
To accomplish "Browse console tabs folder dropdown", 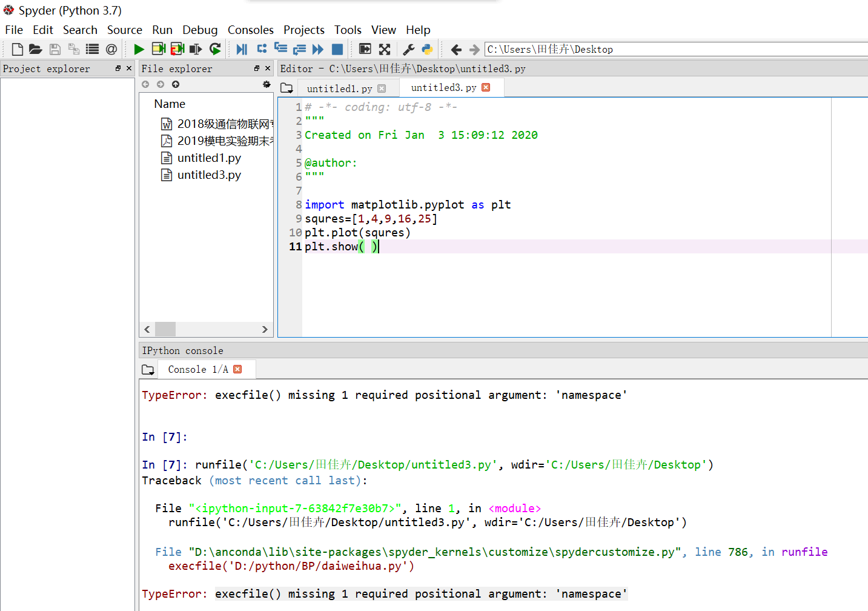I will pyautogui.click(x=148, y=370).
